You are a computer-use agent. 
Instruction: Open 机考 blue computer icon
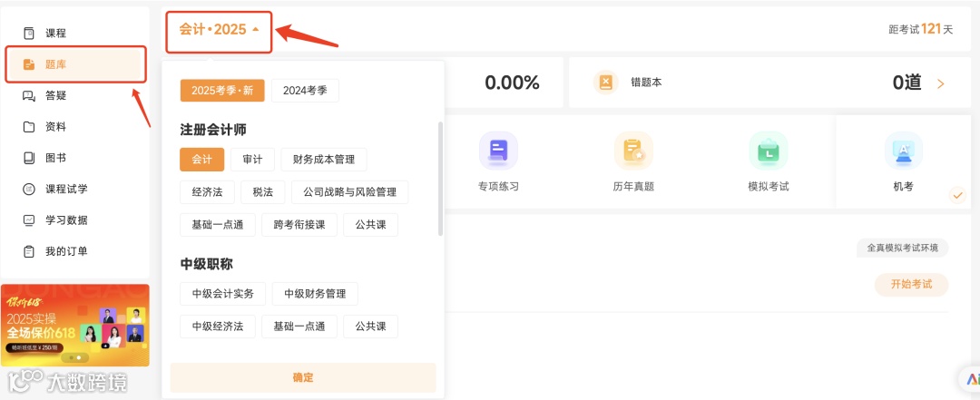pos(903,151)
